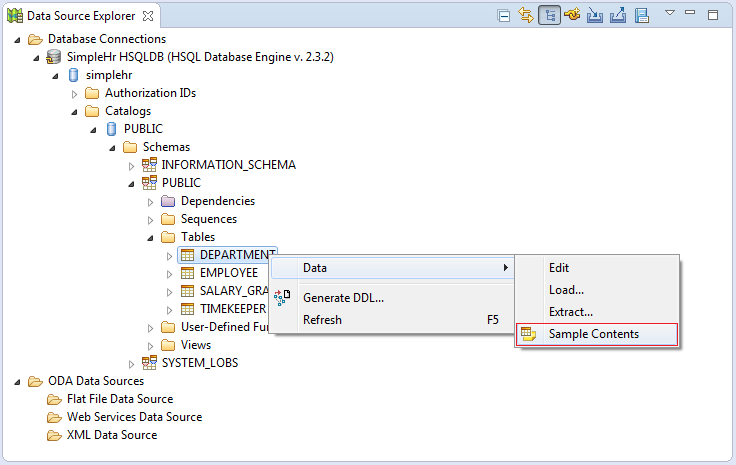Click the DEPARTMENT table icon
Image resolution: width=736 pixels, height=465 pixels.
[187, 255]
